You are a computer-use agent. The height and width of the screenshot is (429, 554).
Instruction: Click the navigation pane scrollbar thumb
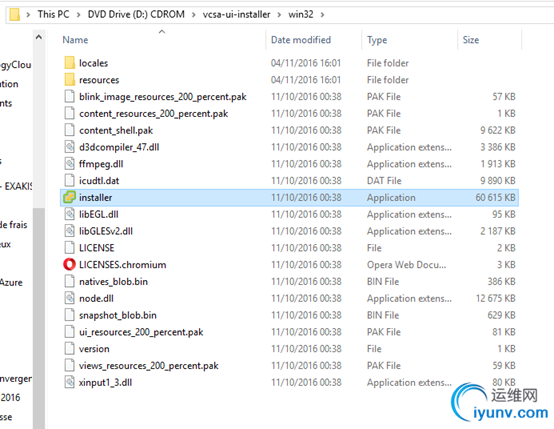(39, 318)
